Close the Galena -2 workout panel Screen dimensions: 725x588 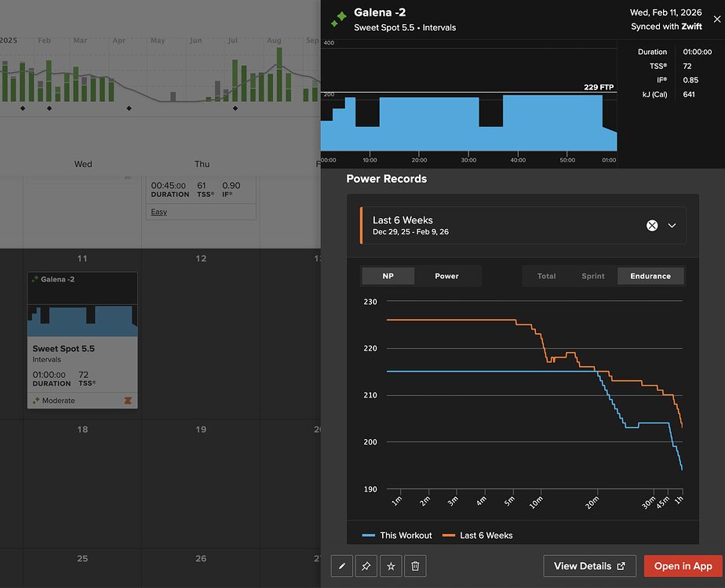716,20
